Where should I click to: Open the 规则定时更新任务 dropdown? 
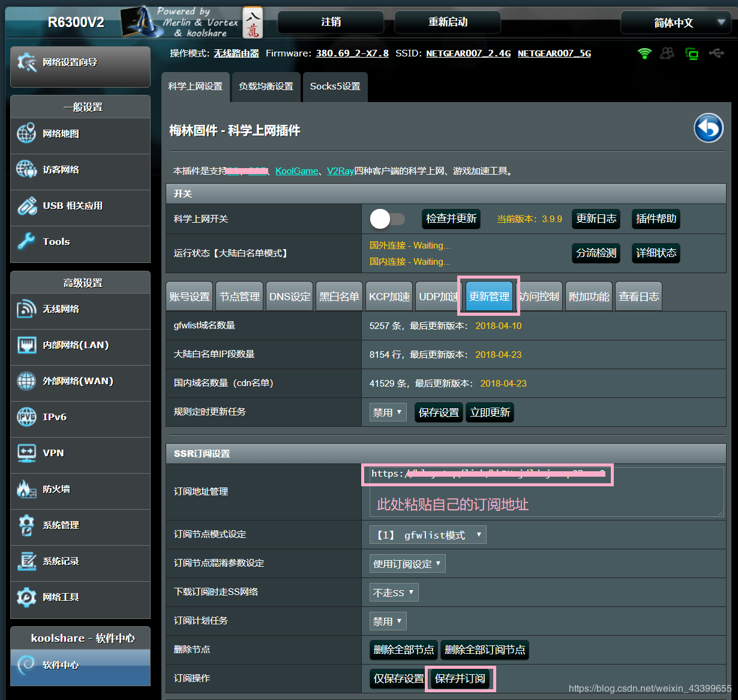coord(388,412)
